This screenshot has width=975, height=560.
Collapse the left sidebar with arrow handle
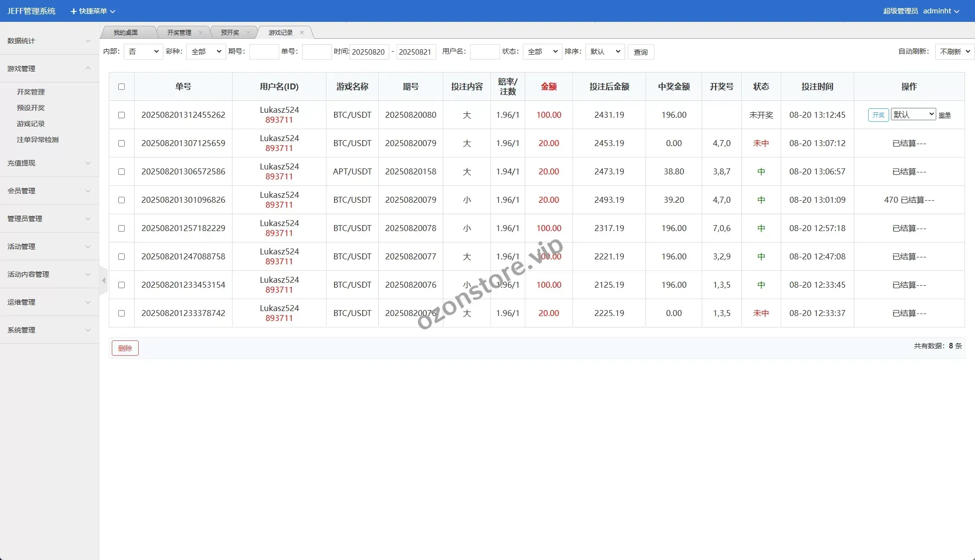(x=103, y=281)
